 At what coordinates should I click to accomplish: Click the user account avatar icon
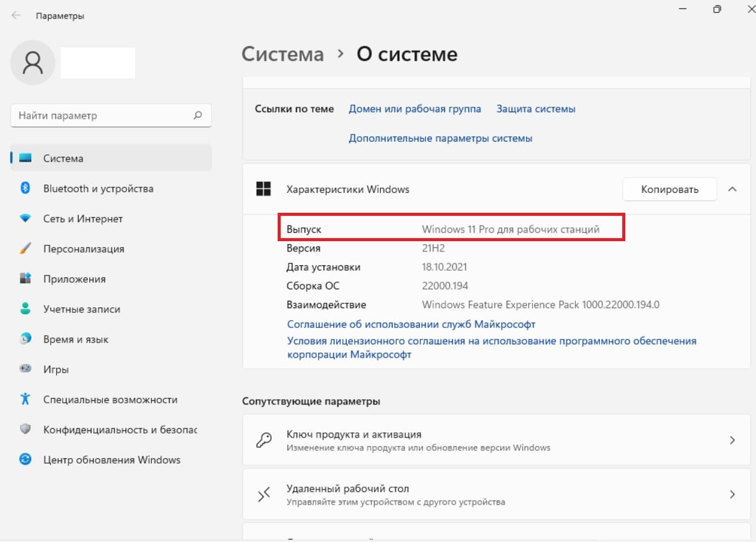point(33,62)
